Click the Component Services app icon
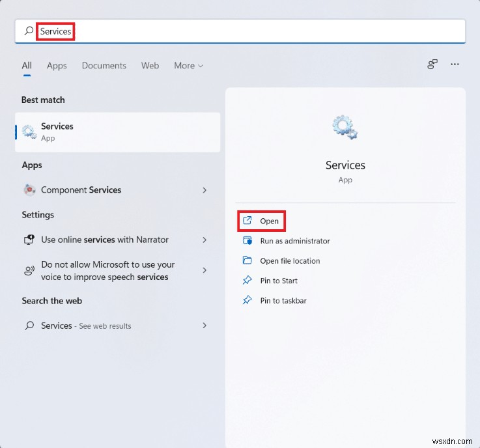The height and width of the screenshot is (448, 480). [29, 189]
